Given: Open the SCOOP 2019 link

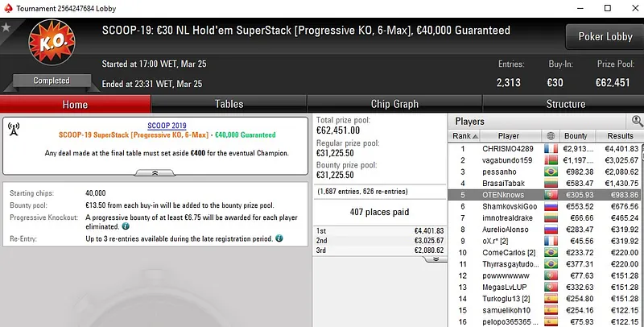Looking at the screenshot, I should coord(167,125).
